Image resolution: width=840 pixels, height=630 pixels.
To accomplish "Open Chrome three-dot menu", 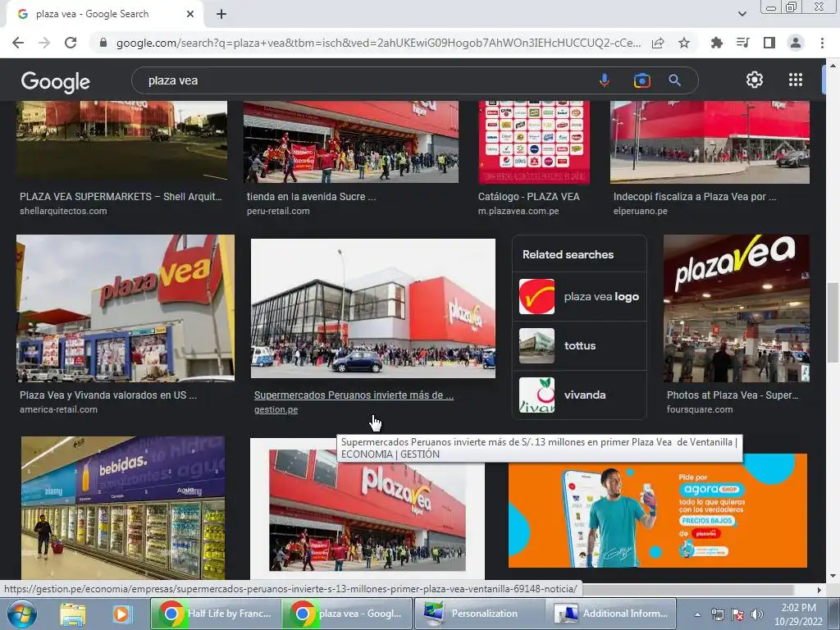I will point(822,43).
